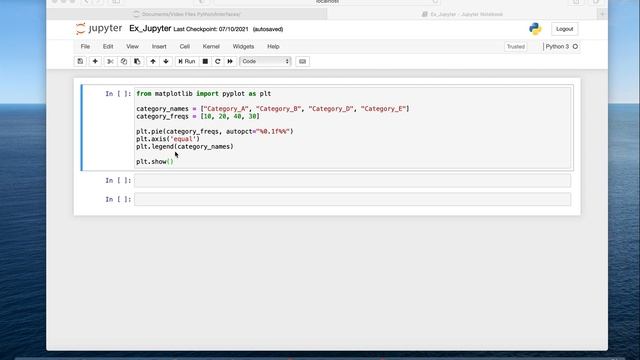Click the plt.axis('equal') line

[168, 139]
